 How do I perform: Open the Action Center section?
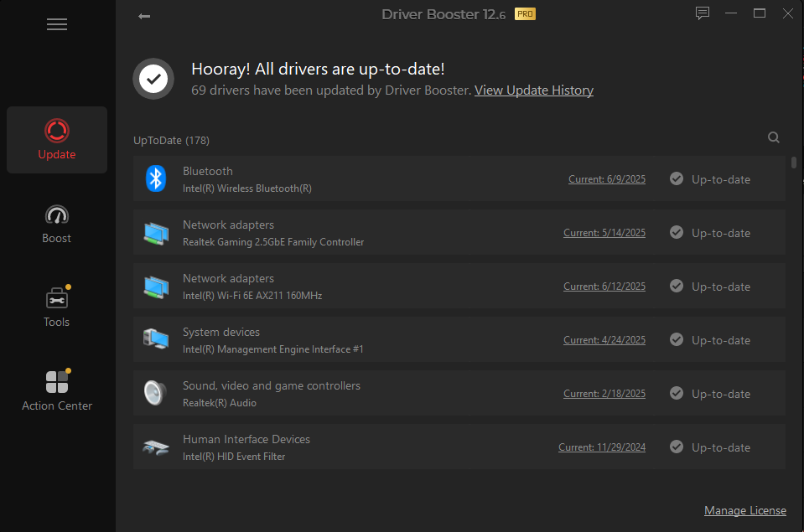click(56, 390)
